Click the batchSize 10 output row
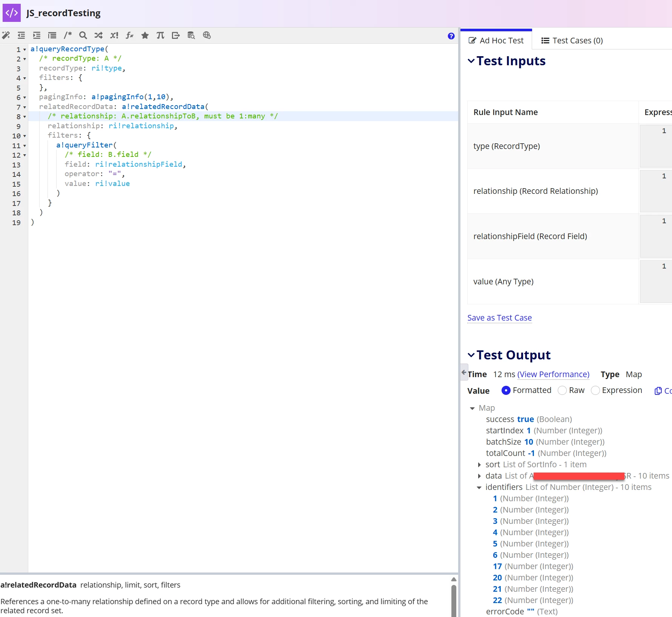Image resolution: width=672 pixels, height=617 pixels. click(x=545, y=442)
